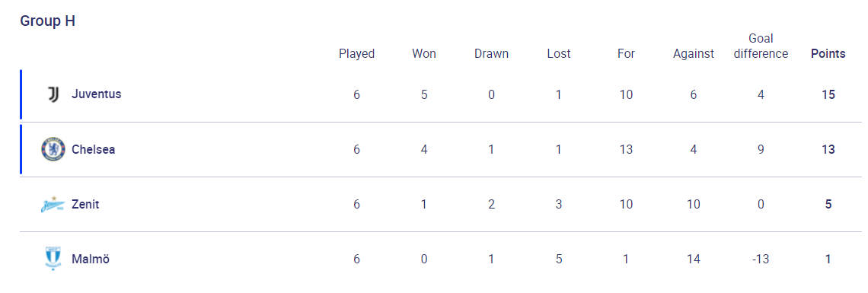Click the Against column header
Image resolution: width=868 pixels, height=293 pixels.
tap(694, 53)
